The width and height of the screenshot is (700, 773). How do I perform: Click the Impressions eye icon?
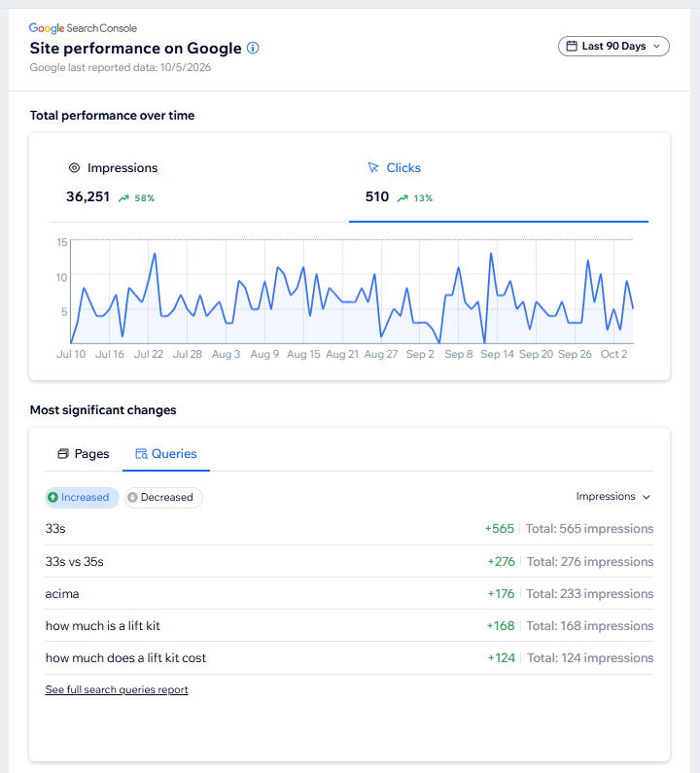(74, 167)
